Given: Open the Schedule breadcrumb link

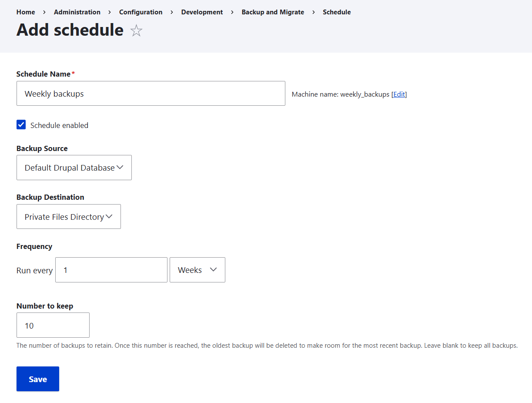Looking at the screenshot, I should pos(337,12).
